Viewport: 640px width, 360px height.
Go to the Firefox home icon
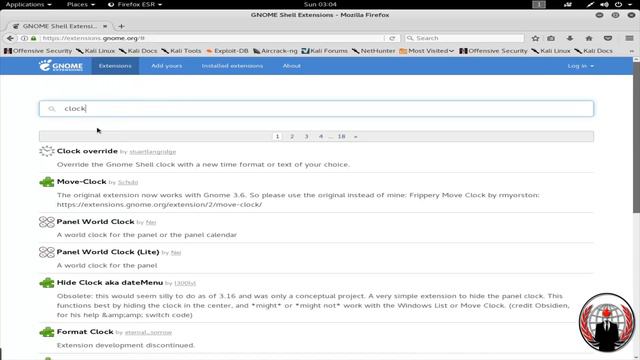point(589,38)
